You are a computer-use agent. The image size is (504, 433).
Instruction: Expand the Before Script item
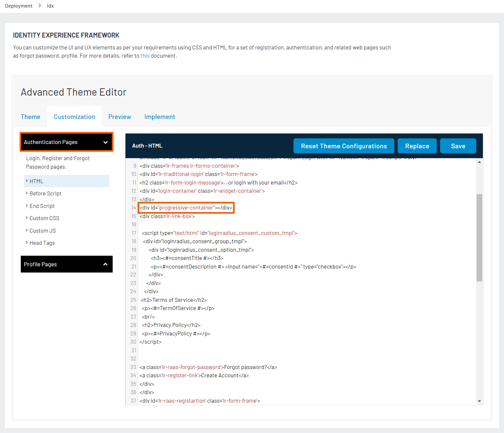45,193
